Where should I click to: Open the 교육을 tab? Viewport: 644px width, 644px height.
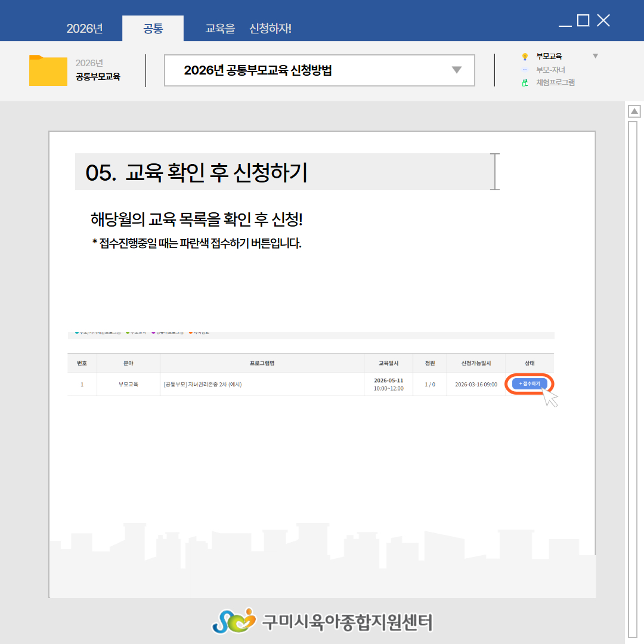tap(220, 29)
